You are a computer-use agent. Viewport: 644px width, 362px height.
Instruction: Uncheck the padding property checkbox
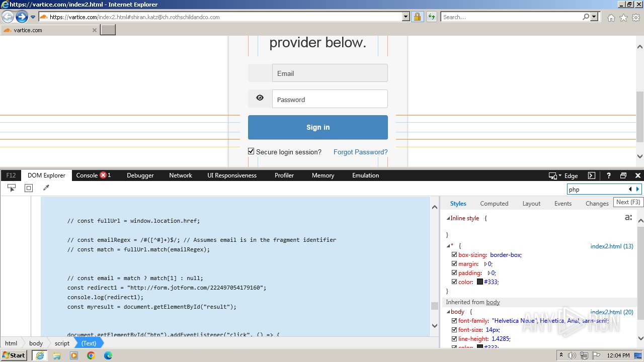[x=454, y=273]
